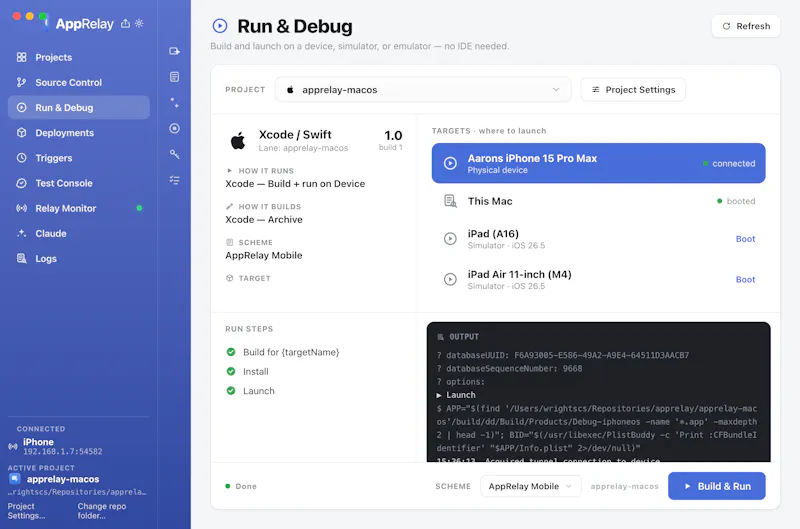This screenshot has height=529, width=800.
Task: Click the green status dot on Relay Monitor
Action: tap(139, 208)
